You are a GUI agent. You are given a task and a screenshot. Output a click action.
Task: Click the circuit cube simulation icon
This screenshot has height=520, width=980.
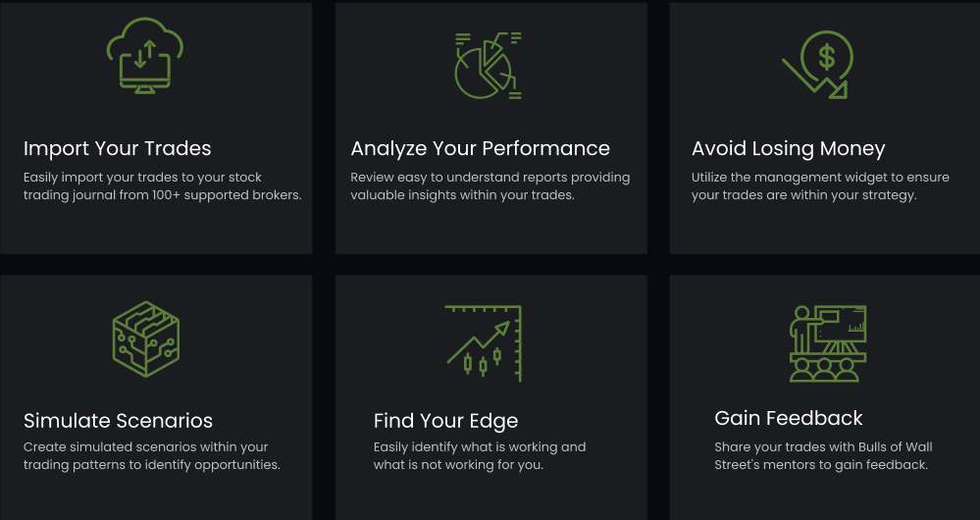point(146,338)
